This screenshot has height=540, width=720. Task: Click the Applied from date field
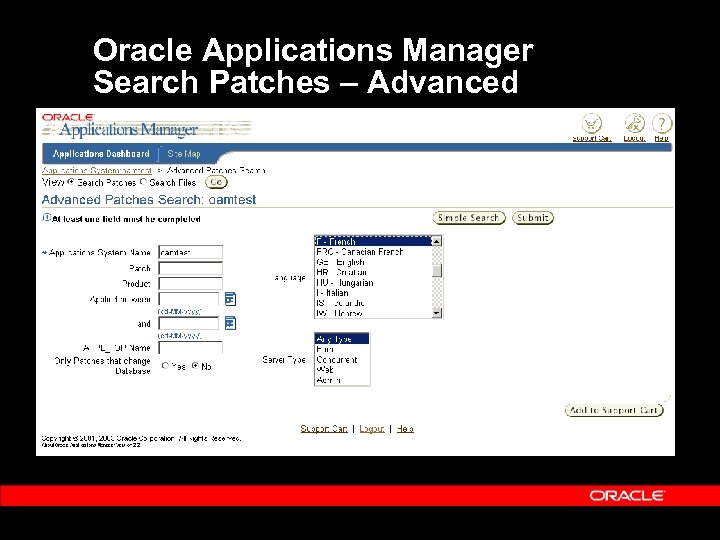[189, 299]
